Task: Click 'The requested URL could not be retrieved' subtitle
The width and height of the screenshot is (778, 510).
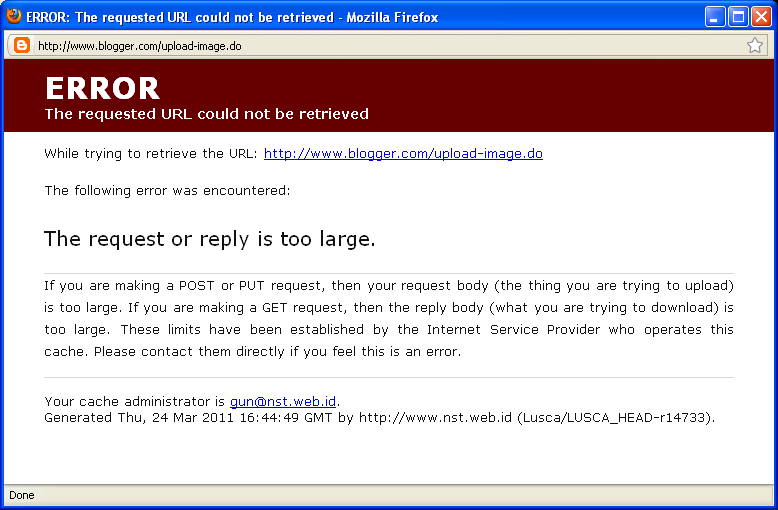Action: pos(206,114)
